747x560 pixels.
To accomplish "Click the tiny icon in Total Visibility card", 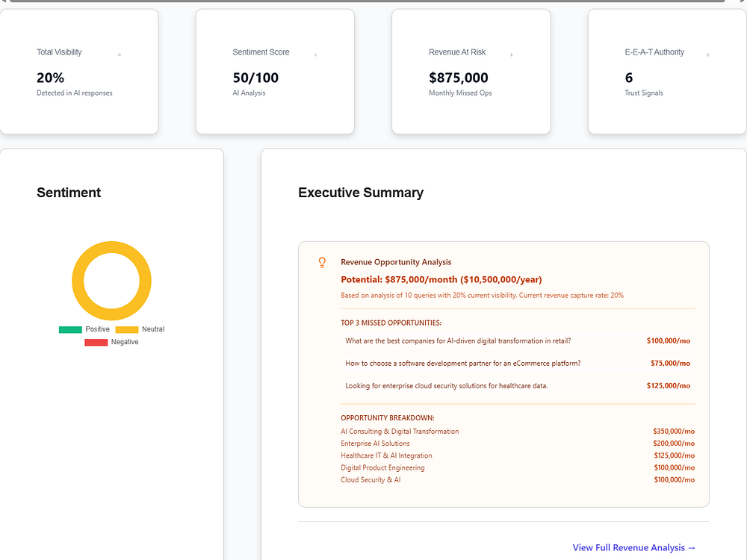I will coord(120,55).
